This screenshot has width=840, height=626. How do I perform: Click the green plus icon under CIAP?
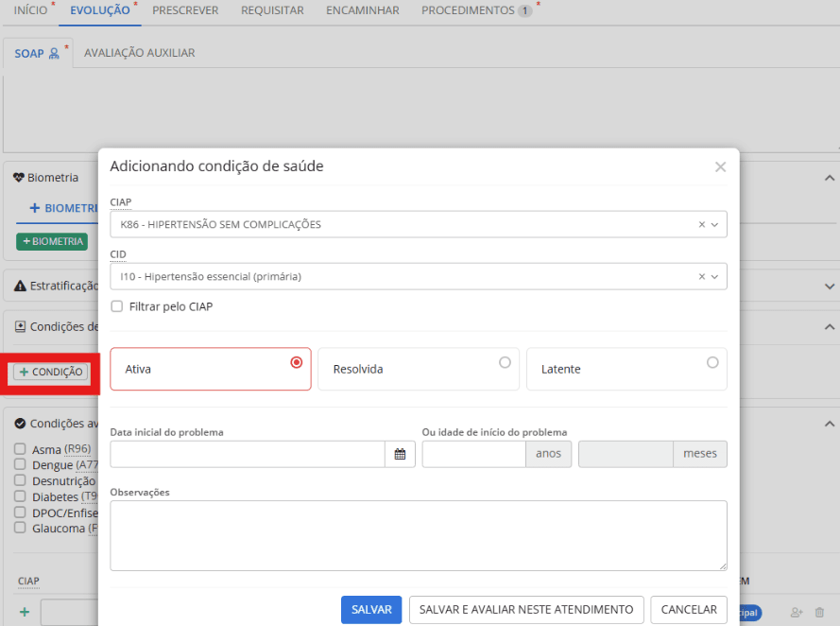(x=25, y=613)
